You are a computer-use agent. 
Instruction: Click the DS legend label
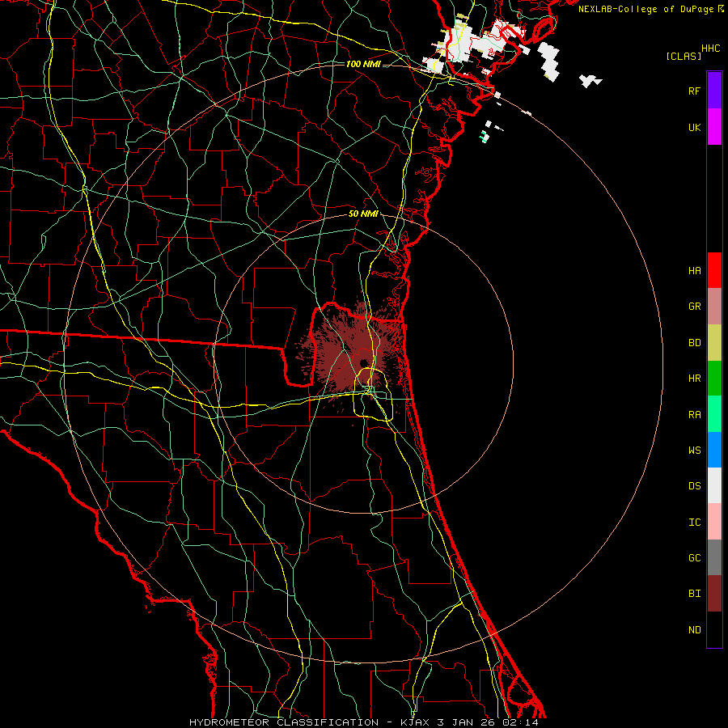(694, 486)
